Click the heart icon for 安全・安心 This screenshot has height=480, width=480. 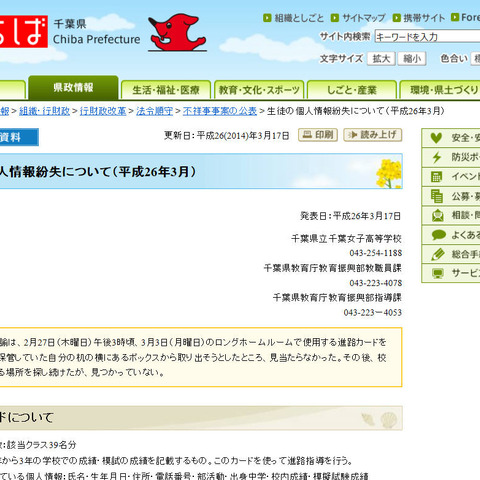pos(436,138)
